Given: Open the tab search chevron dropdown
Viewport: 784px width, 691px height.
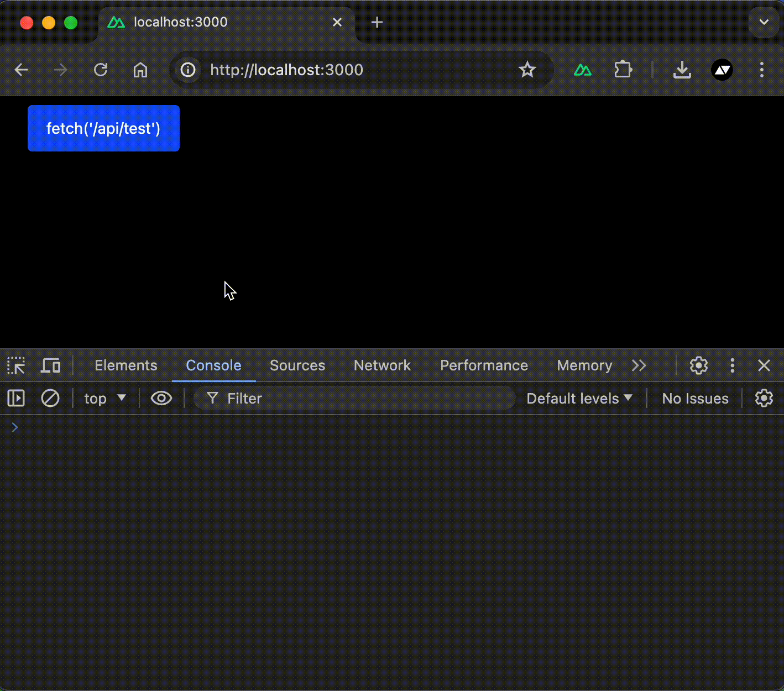Looking at the screenshot, I should click(x=764, y=22).
